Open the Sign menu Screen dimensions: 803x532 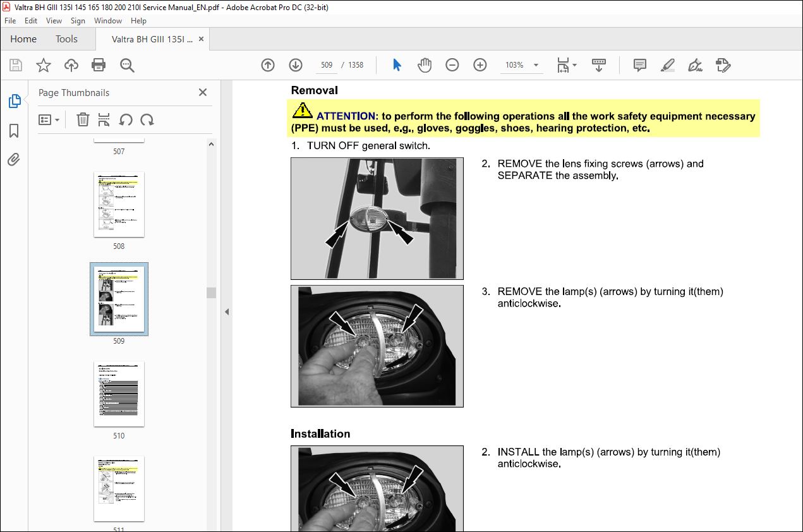click(x=78, y=21)
